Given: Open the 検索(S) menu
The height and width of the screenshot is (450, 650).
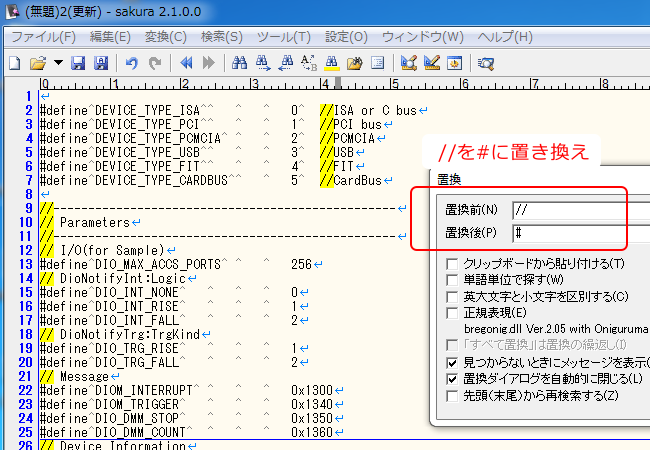Looking at the screenshot, I should tap(222, 37).
